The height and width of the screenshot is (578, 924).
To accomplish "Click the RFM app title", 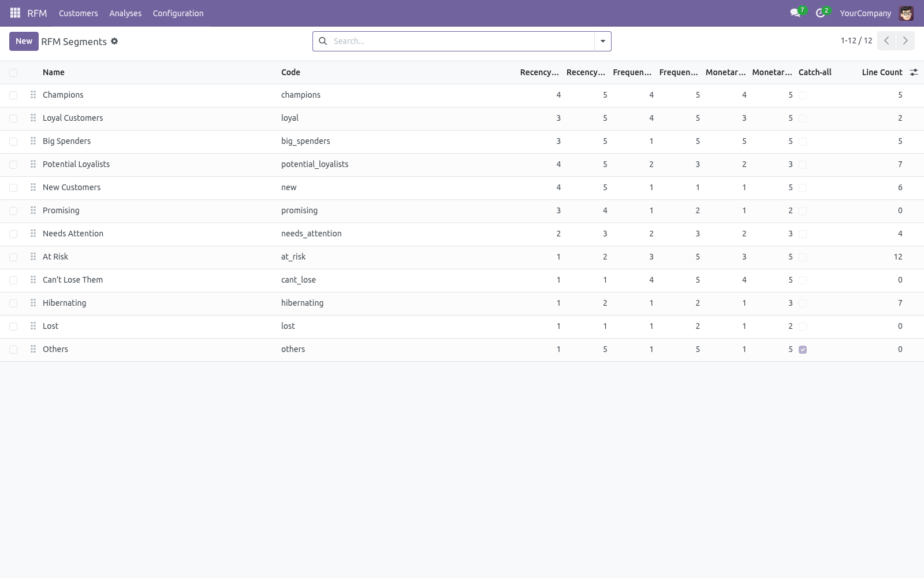I will (37, 13).
